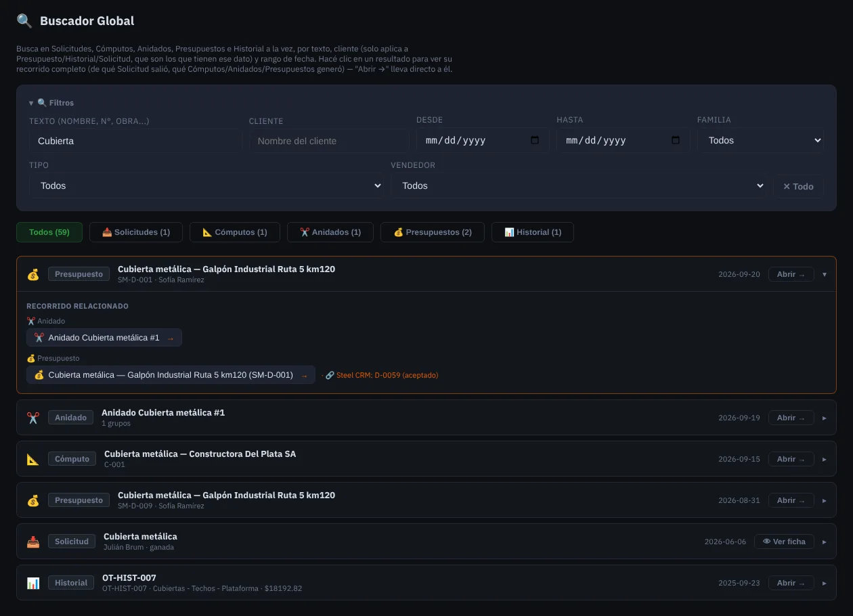Click Ver ficha on the Solicitud row

[784, 542]
